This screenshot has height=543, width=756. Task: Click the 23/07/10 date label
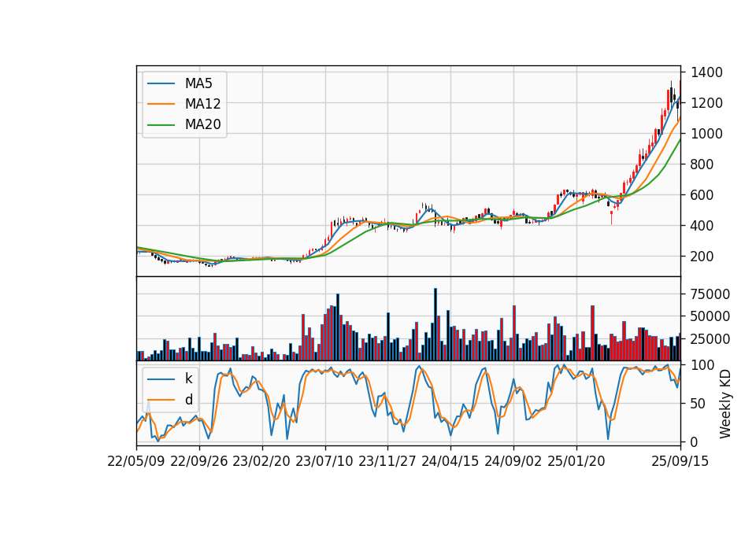click(324, 461)
